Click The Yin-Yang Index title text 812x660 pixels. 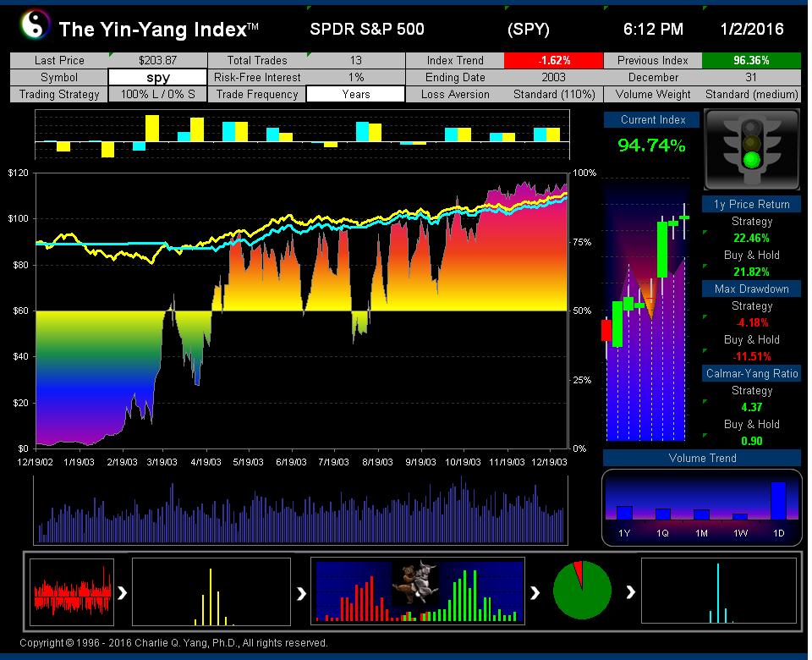158,30
